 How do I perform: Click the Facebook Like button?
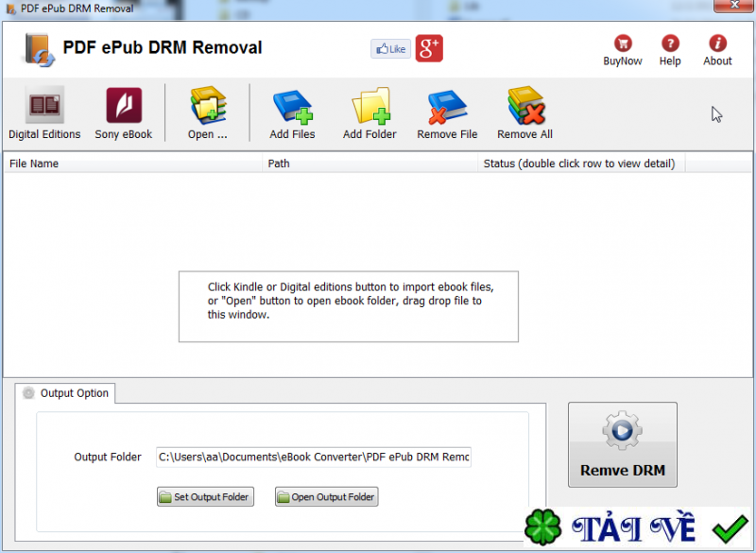tap(390, 48)
